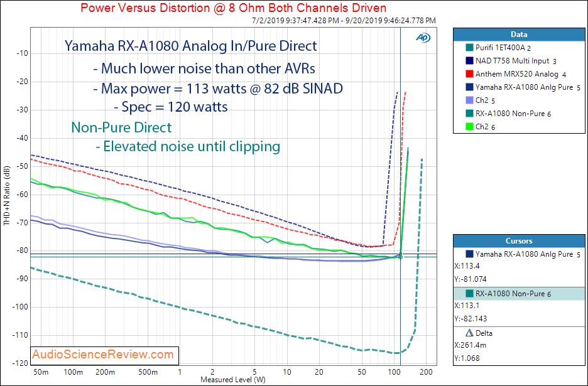Screen dimensions: 588x386
Task: Click the '-10' tick on the vertical axis
Action: click(x=22, y=53)
